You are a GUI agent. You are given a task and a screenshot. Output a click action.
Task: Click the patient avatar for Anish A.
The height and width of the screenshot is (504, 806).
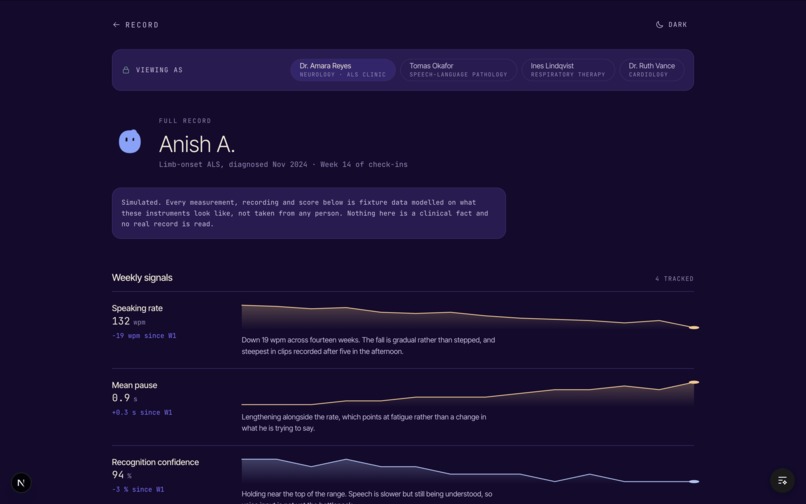click(130, 141)
